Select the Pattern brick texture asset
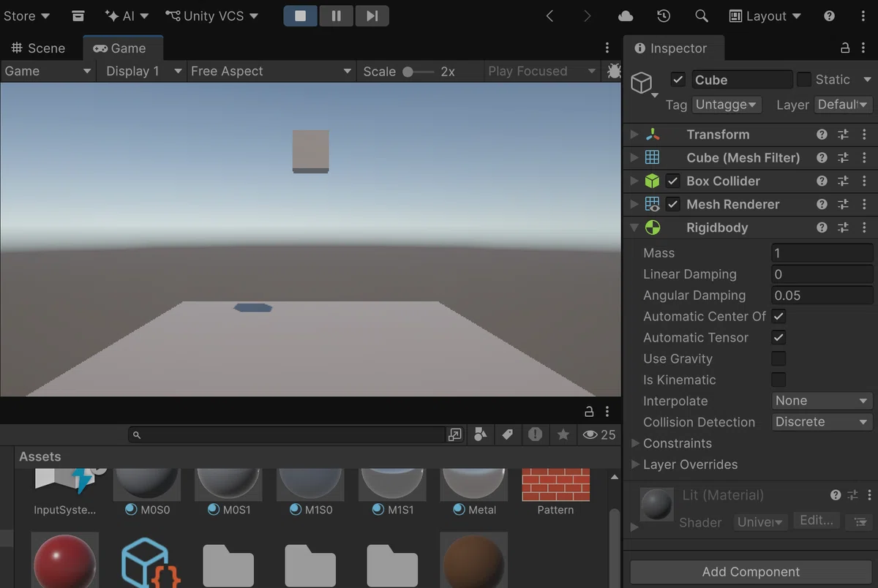This screenshot has width=878, height=588. point(555,492)
